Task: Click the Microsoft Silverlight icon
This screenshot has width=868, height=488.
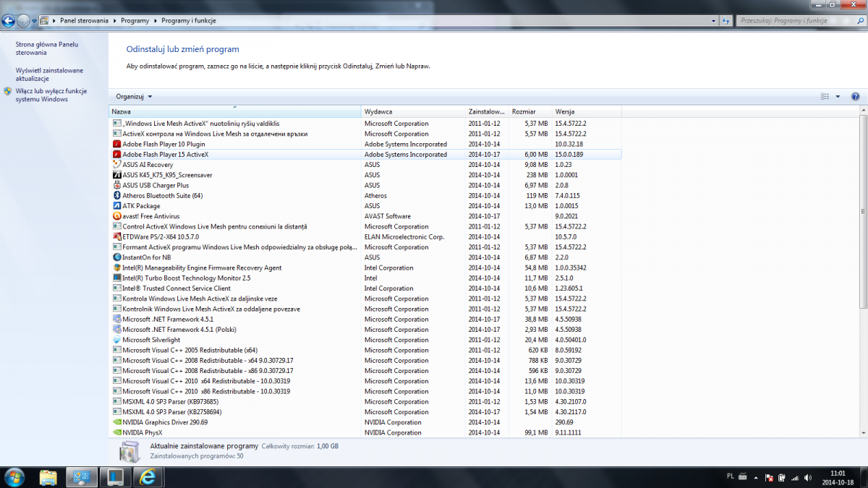Action: (116, 340)
